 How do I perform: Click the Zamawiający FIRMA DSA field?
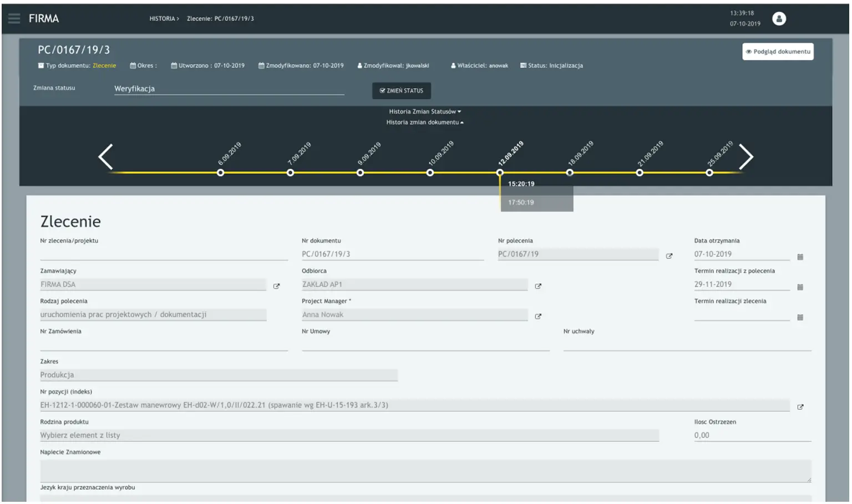[153, 284]
